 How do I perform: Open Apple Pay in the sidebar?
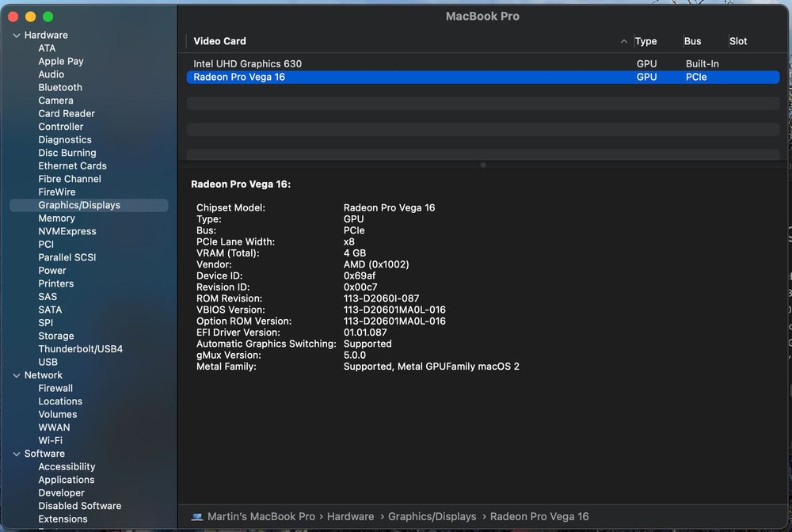coord(61,62)
